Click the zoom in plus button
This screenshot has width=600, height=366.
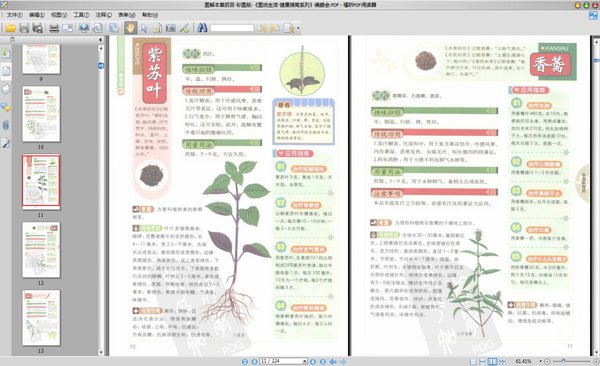point(596,361)
